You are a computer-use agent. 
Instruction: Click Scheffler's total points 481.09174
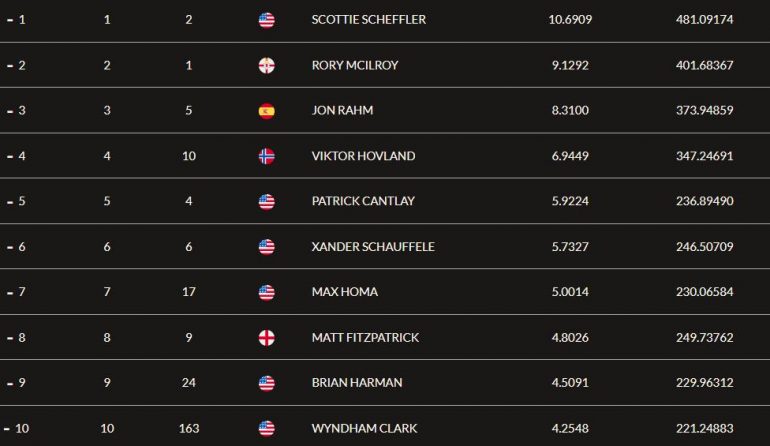704,20
